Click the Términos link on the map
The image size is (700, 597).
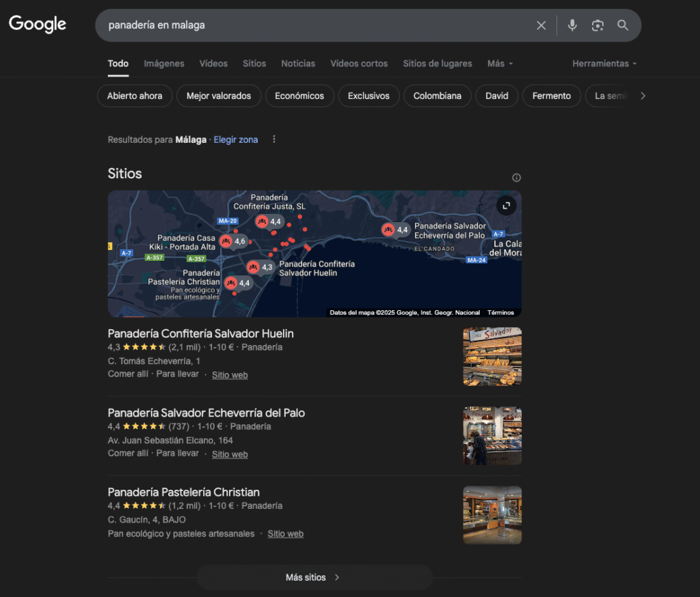pyautogui.click(x=500, y=313)
